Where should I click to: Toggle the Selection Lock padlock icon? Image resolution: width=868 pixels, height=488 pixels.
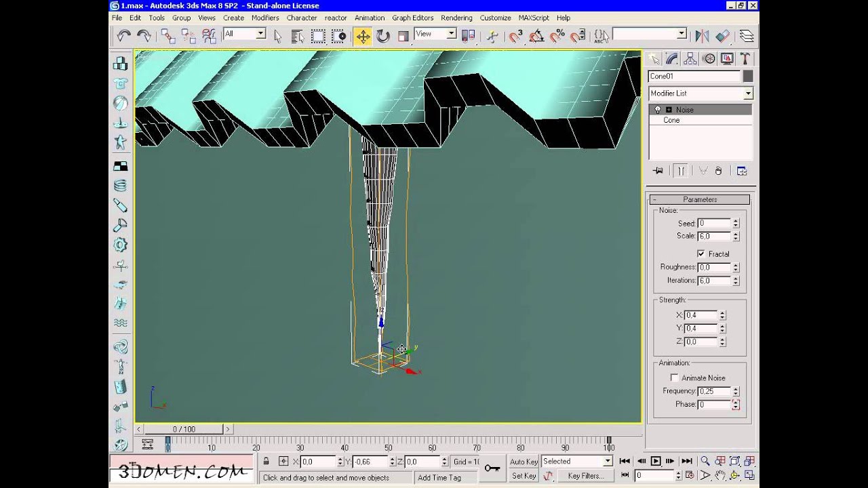point(267,462)
